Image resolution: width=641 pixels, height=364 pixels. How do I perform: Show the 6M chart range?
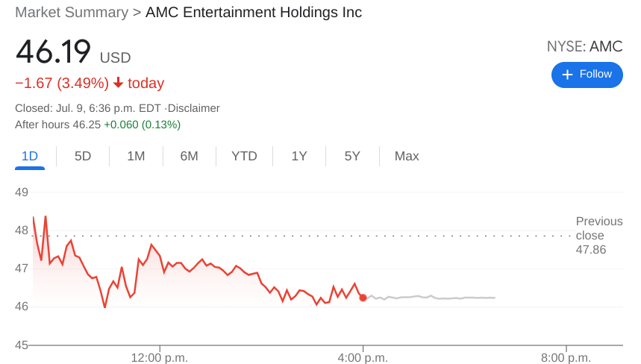(x=189, y=157)
